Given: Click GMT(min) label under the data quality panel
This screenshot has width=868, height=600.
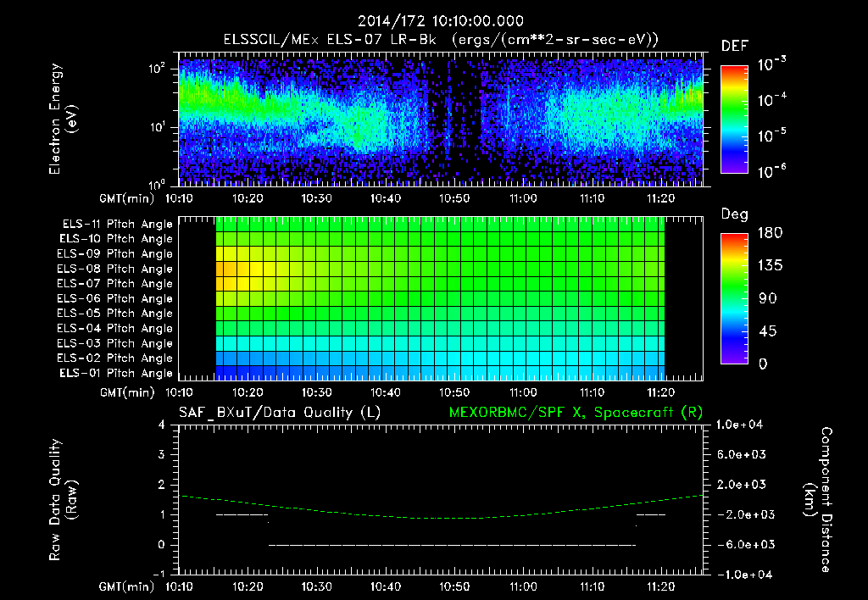Looking at the screenshot, I should click(126, 586).
